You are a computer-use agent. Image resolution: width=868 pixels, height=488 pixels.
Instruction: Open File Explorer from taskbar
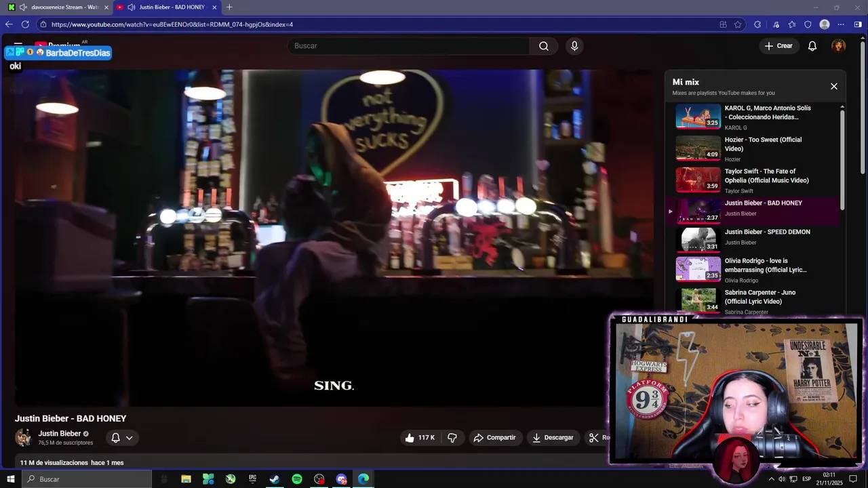186,479
